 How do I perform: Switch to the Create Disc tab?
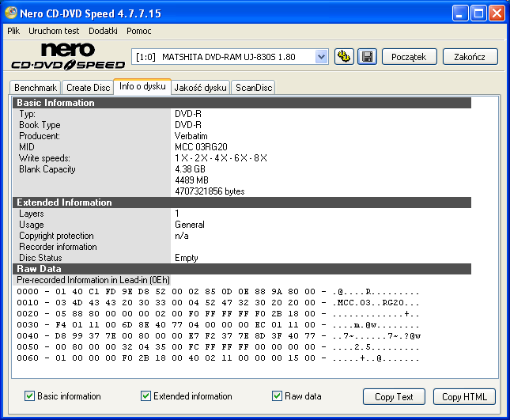(x=88, y=88)
